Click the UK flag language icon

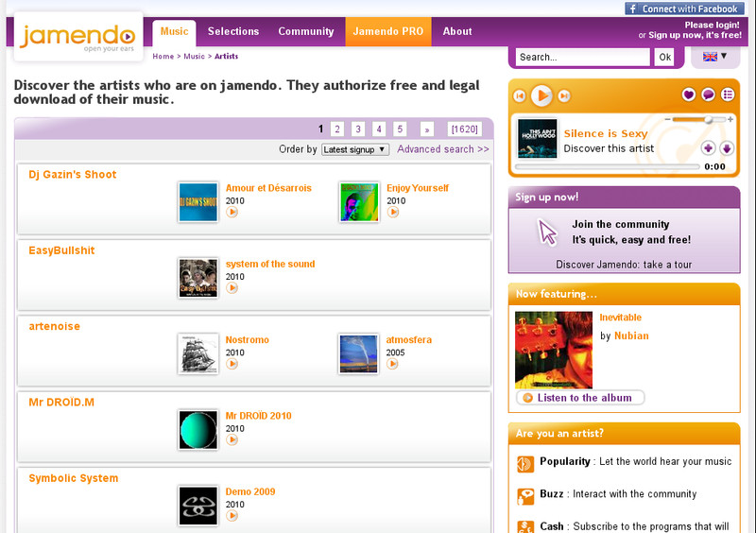(x=710, y=57)
